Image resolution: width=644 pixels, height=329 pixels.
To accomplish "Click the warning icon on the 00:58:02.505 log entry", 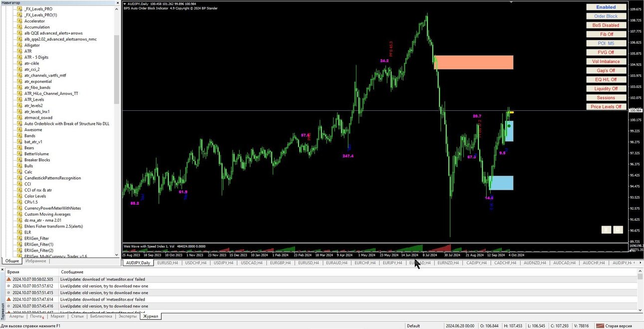I will [9, 280].
